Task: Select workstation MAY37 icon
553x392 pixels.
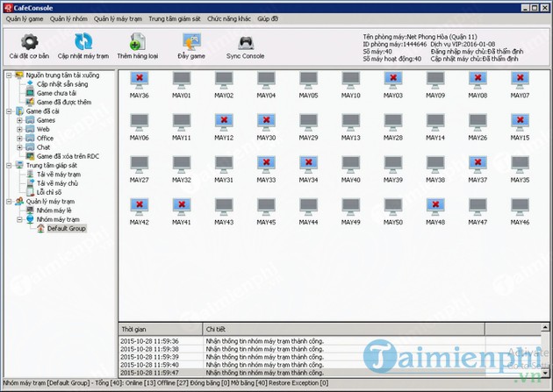Action: tap(478, 165)
